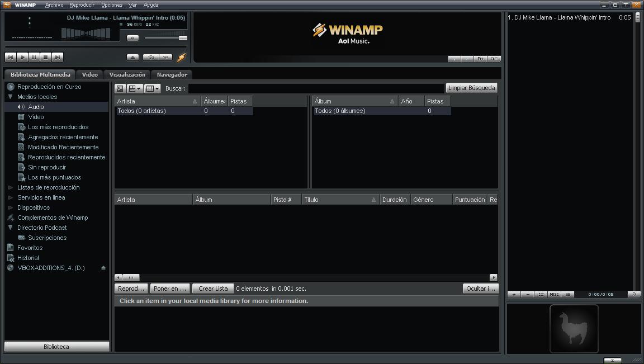Click the Crear Lista button
Screen dimensions: 644x364
[x=213, y=289]
